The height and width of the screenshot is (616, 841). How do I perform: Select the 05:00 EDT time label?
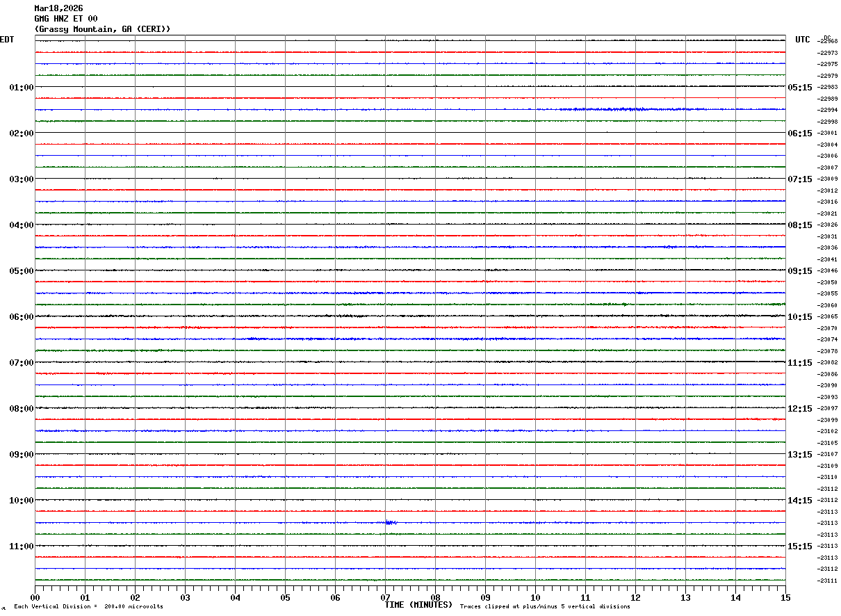22,271
